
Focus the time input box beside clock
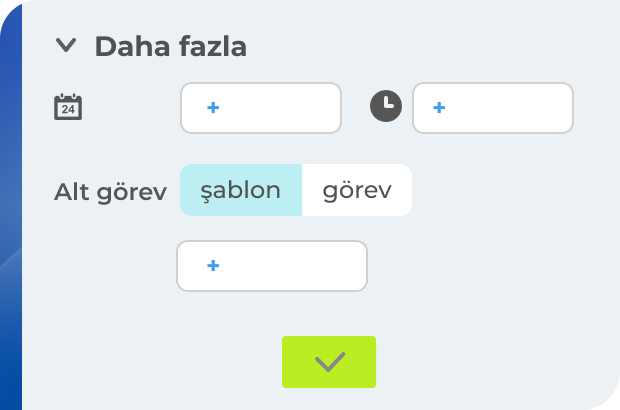point(440,108)
